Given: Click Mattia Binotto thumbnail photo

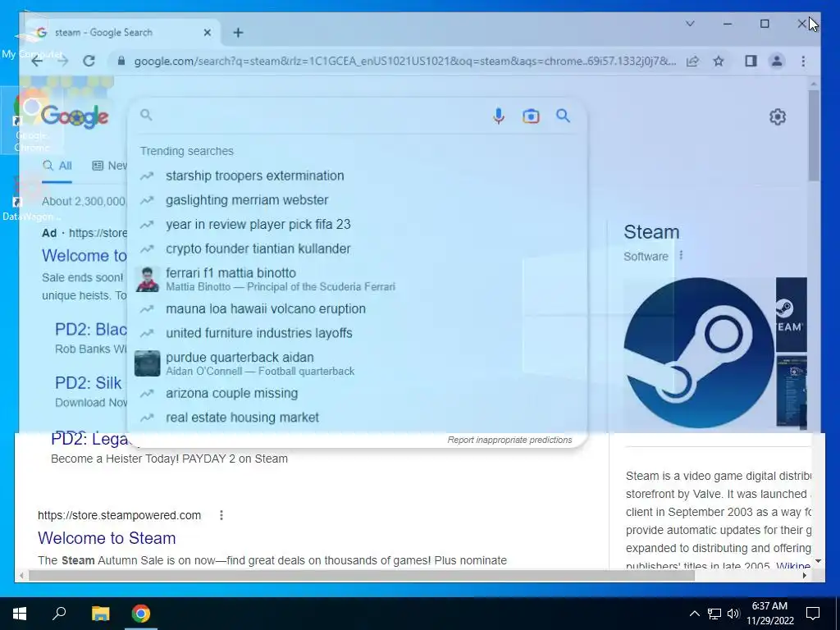Looking at the screenshot, I should click(x=148, y=279).
